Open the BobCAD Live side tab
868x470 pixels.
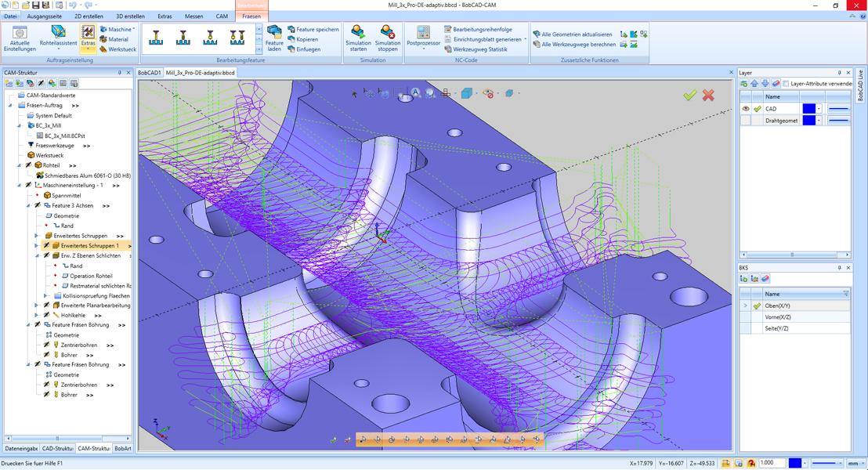[x=859, y=86]
